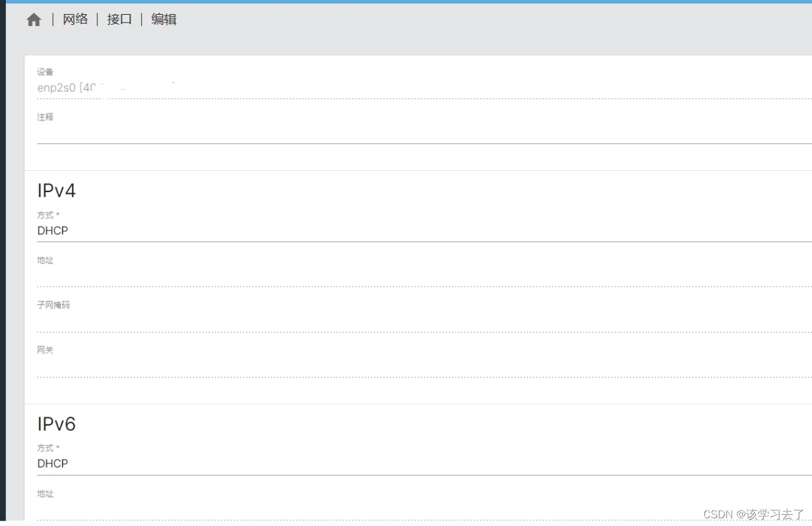
Task: Click the 注释 label text
Action: coord(45,117)
